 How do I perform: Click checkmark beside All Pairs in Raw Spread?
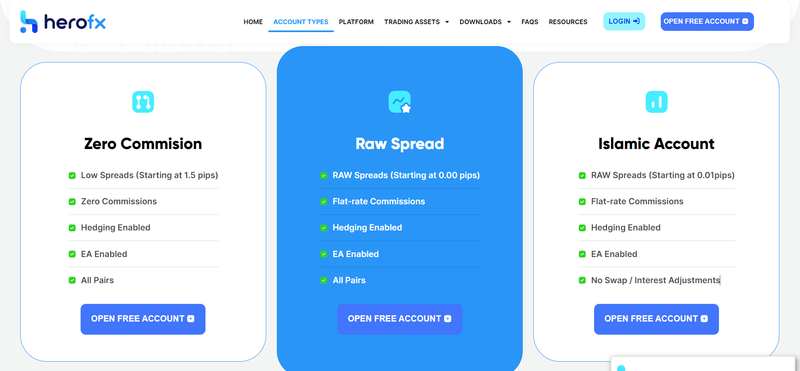click(323, 281)
